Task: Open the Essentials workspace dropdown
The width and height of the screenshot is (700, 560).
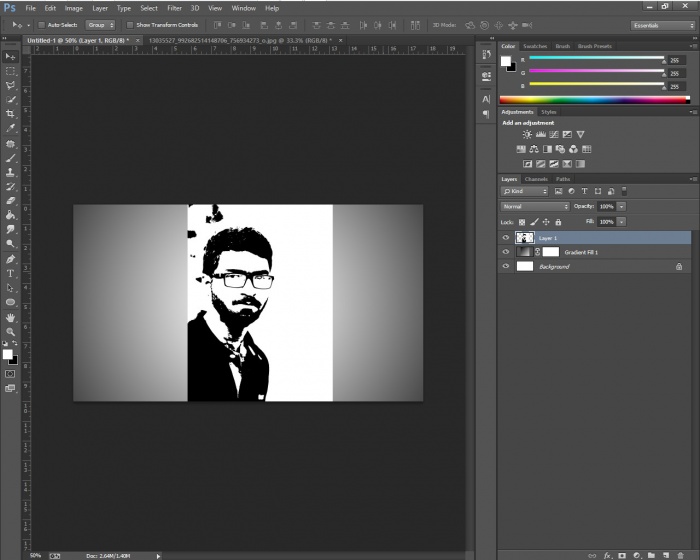Action: click(x=659, y=24)
